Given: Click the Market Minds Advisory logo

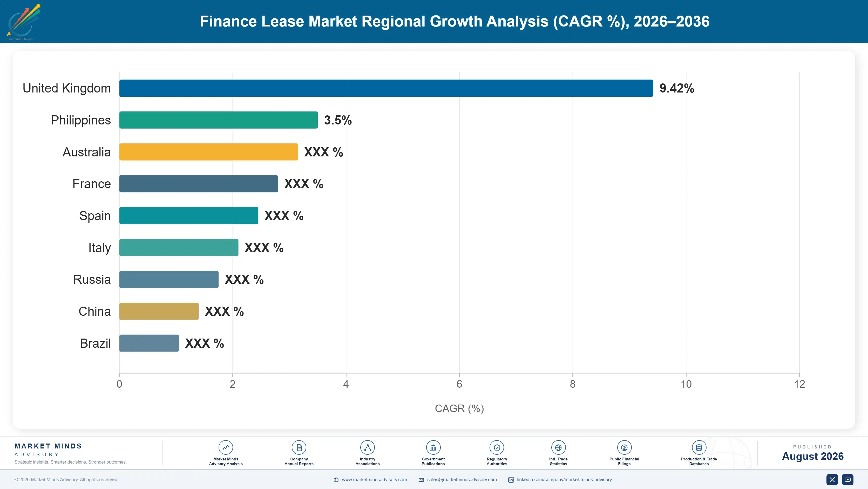Looking at the screenshot, I should [24, 22].
